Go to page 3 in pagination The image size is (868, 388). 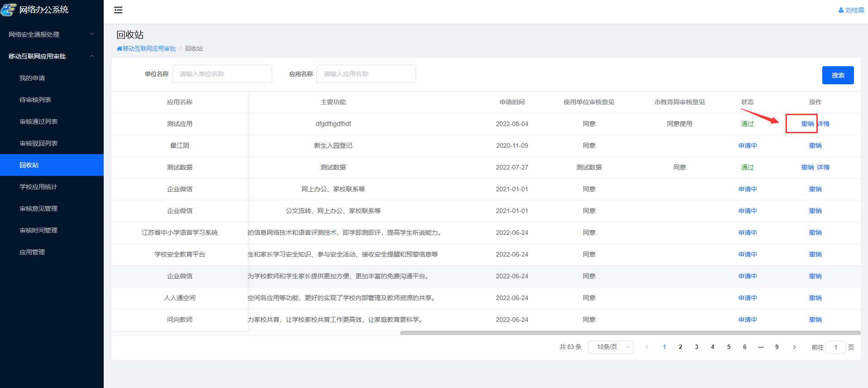point(696,347)
